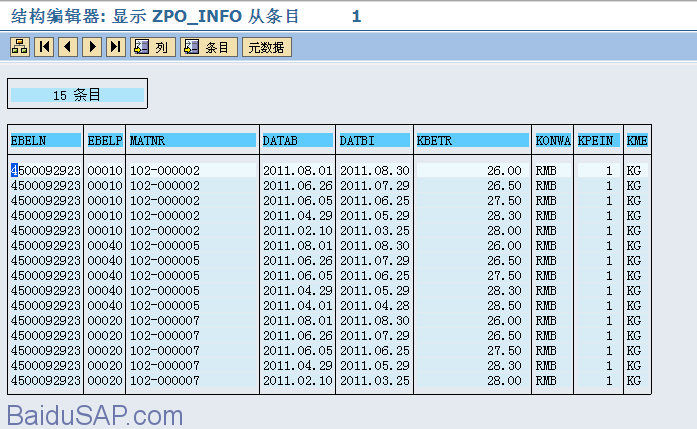
Task: Click the 列 (column) toolbar button
Action: pyautogui.click(x=152, y=47)
